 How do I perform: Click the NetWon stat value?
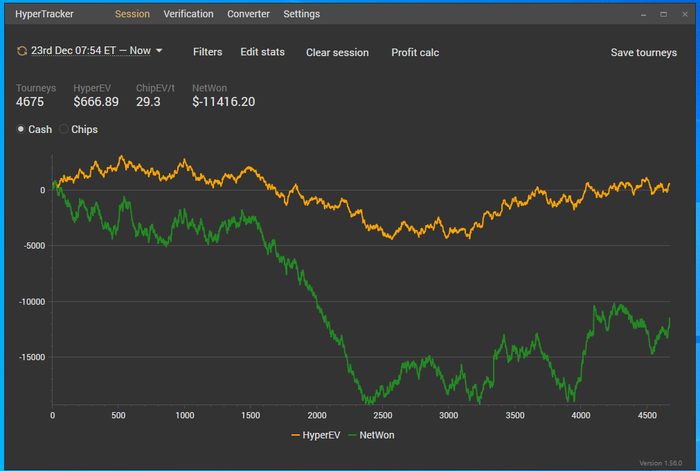click(223, 102)
